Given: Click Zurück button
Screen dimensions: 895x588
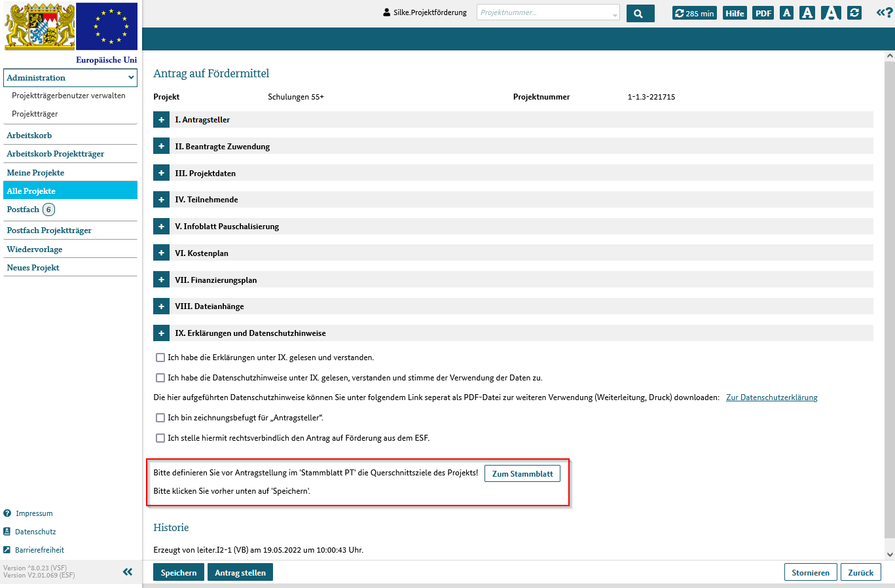Looking at the screenshot, I should (861, 572).
